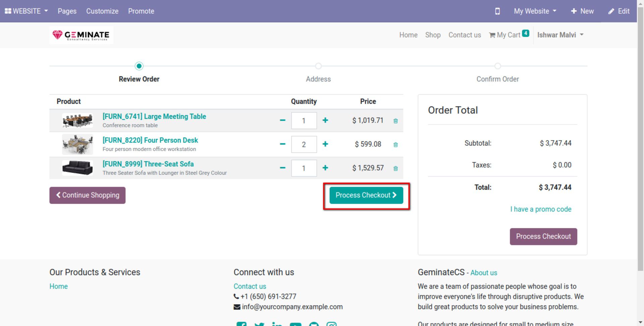The height and width of the screenshot is (326, 644).
Task: Click the Geminate Consultancy logo
Action: (81, 35)
